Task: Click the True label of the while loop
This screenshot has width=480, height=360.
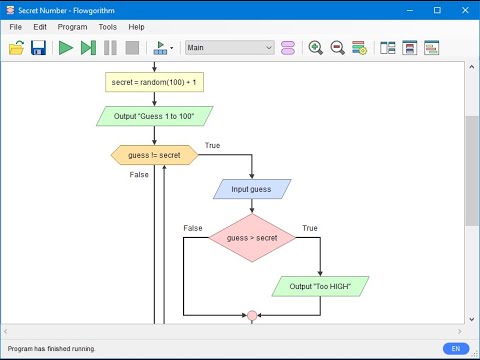Action: pyautogui.click(x=212, y=145)
